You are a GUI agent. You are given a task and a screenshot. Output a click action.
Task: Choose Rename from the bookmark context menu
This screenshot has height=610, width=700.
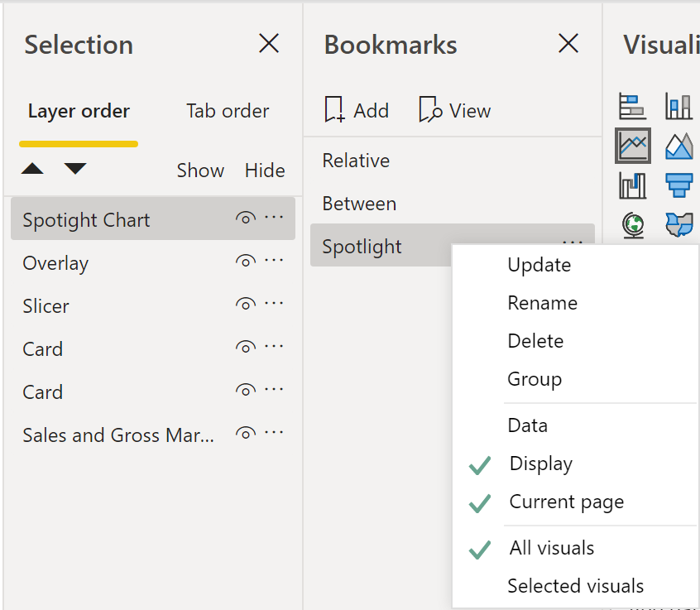point(542,303)
